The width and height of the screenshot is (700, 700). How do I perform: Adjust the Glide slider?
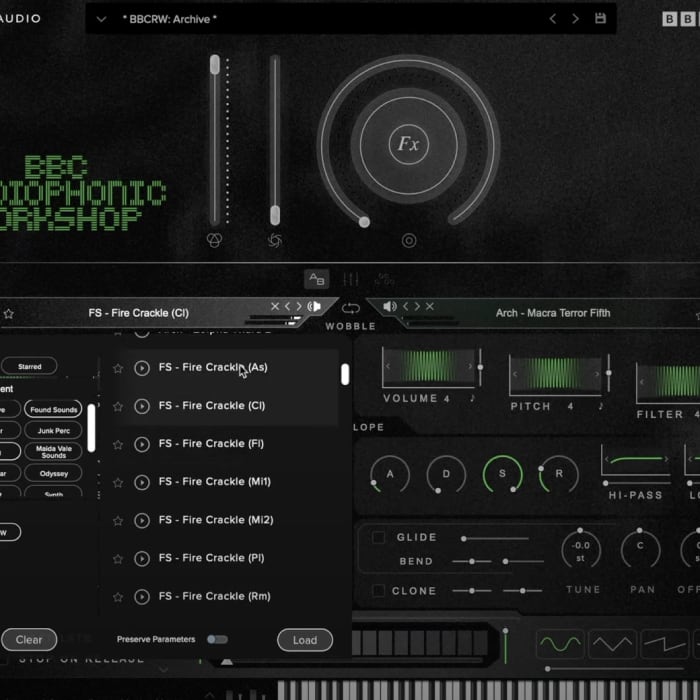click(495, 538)
